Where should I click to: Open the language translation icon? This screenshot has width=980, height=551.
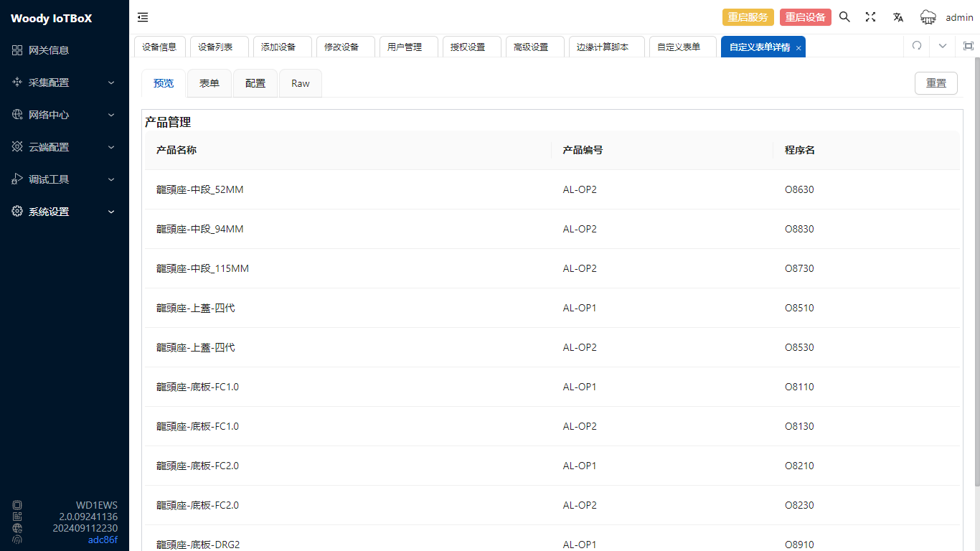(x=897, y=17)
